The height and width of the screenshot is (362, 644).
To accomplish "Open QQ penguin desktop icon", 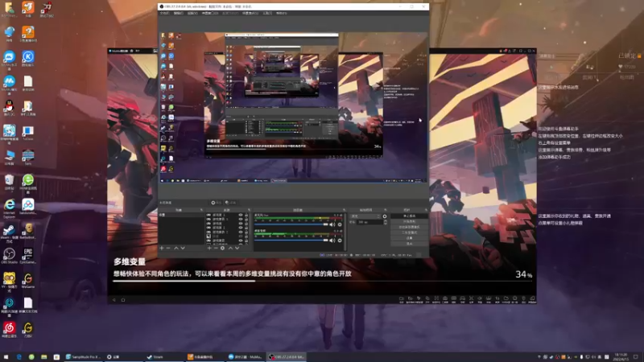I will point(9,108).
